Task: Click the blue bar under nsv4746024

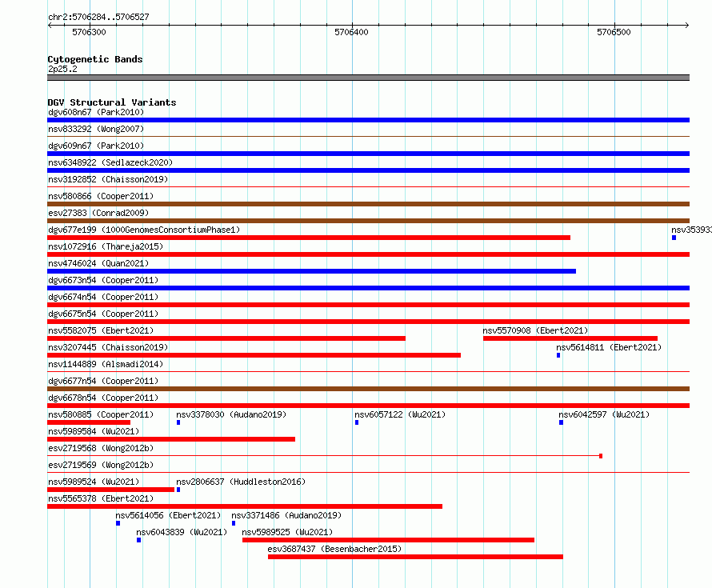Action: [311, 271]
